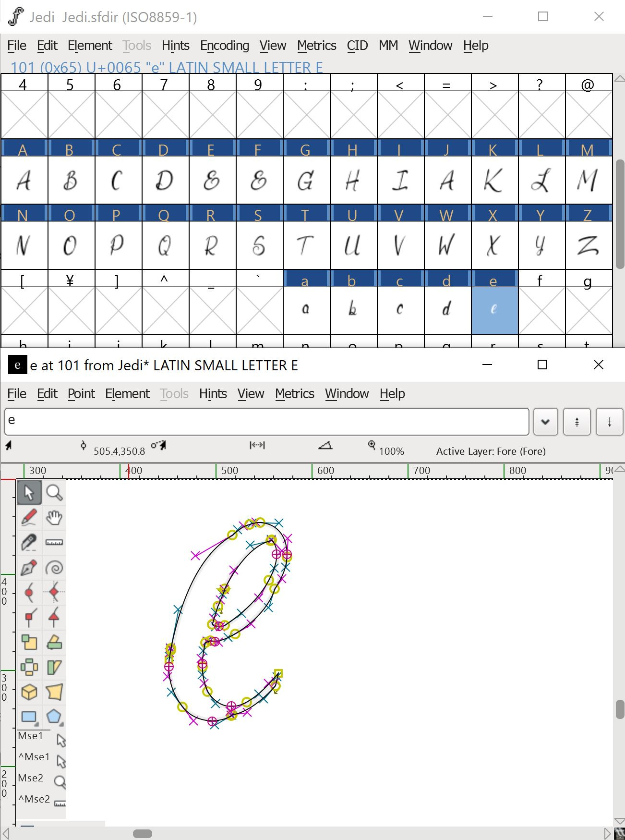
Task: Choose the Polygon shape tool
Action: pos(54,718)
